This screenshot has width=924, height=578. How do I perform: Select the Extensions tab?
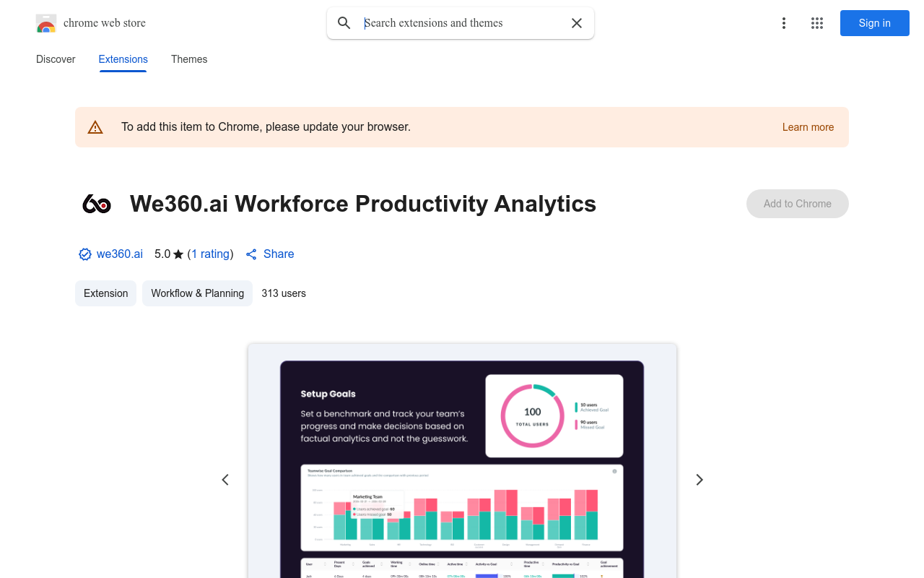click(x=123, y=59)
